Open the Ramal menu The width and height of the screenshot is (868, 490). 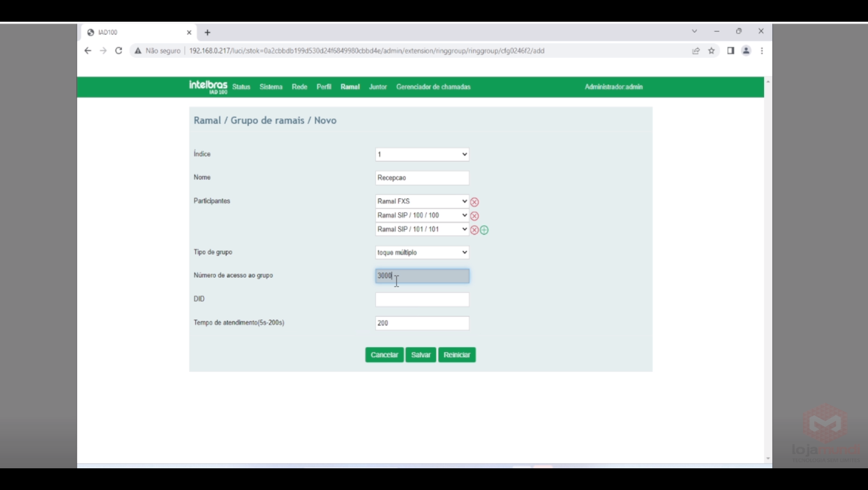pyautogui.click(x=350, y=87)
